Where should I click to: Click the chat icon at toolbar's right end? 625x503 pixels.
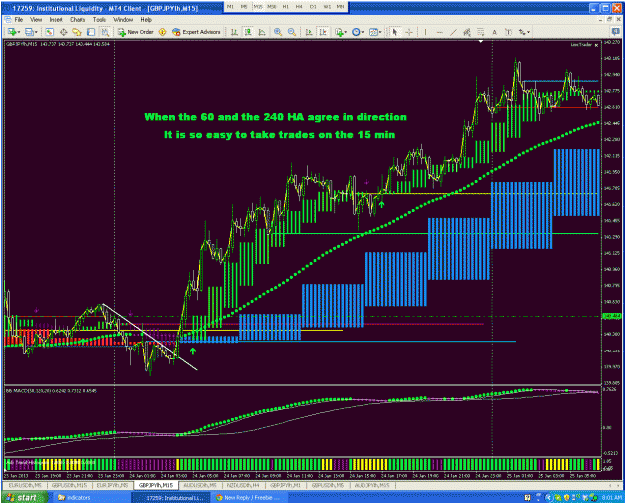616,31
